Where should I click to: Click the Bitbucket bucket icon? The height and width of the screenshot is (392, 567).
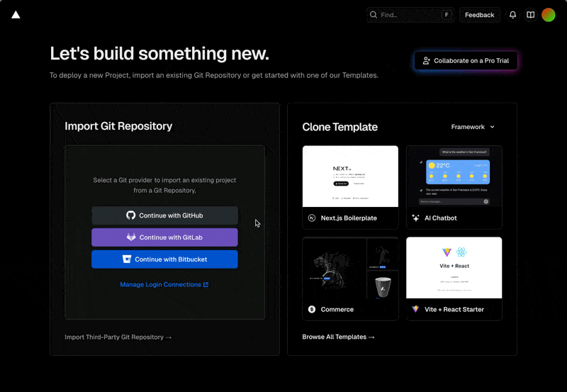coord(127,259)
